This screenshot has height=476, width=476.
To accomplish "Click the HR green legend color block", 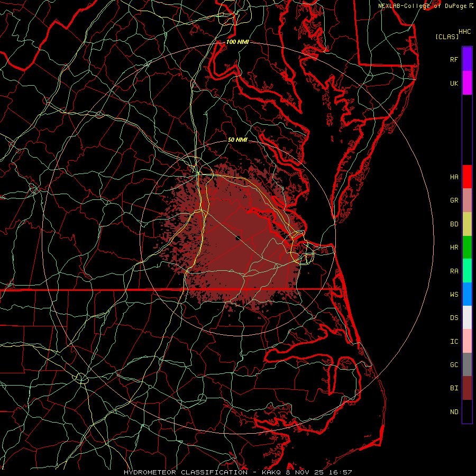I will point(467,247).
